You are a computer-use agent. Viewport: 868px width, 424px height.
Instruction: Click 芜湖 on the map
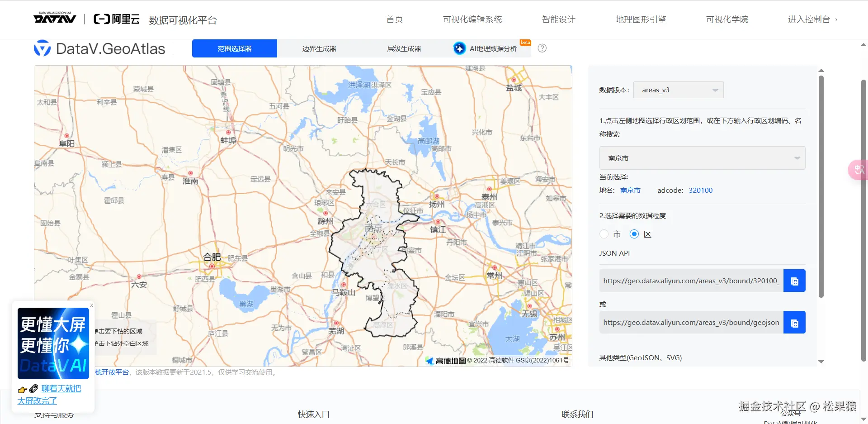(336, 331)
